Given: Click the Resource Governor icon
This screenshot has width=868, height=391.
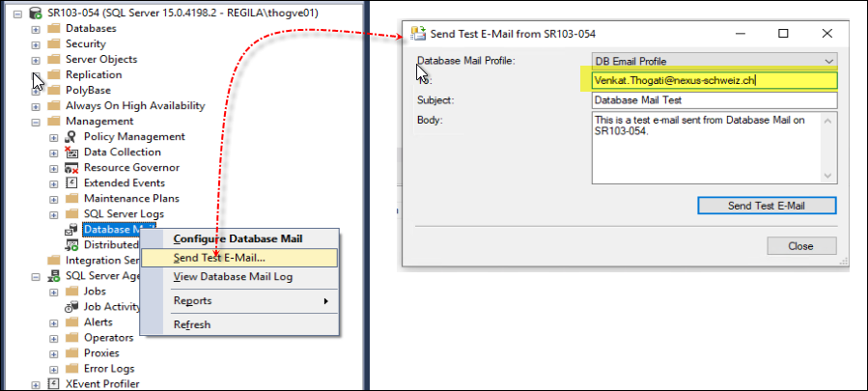Looking at the screenshot, I should [x=71, y=168].
